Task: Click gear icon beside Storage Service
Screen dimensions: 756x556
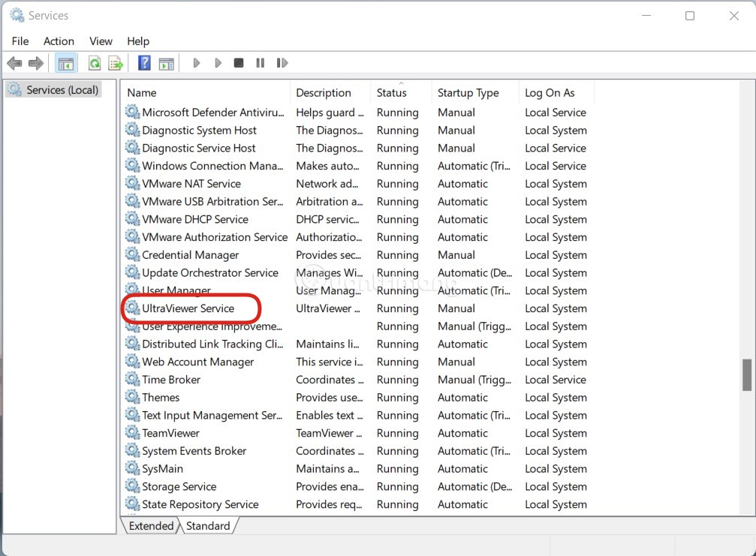Action: 132,485
